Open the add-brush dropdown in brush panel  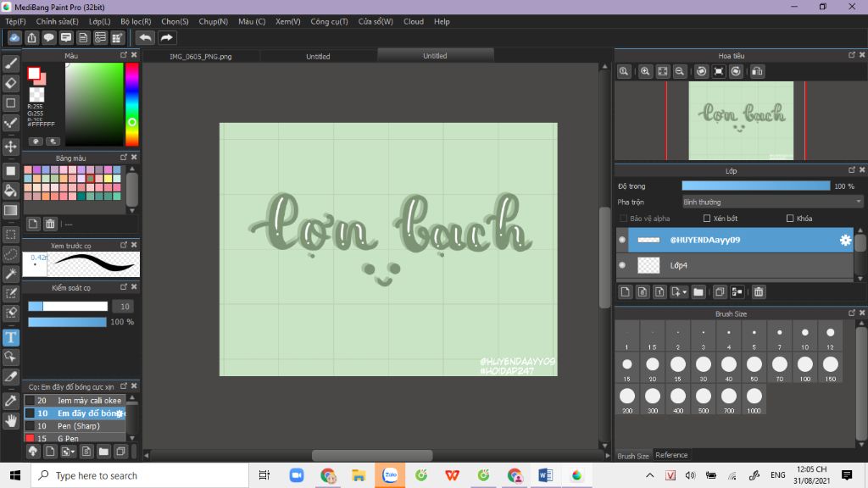pos(68,452)
